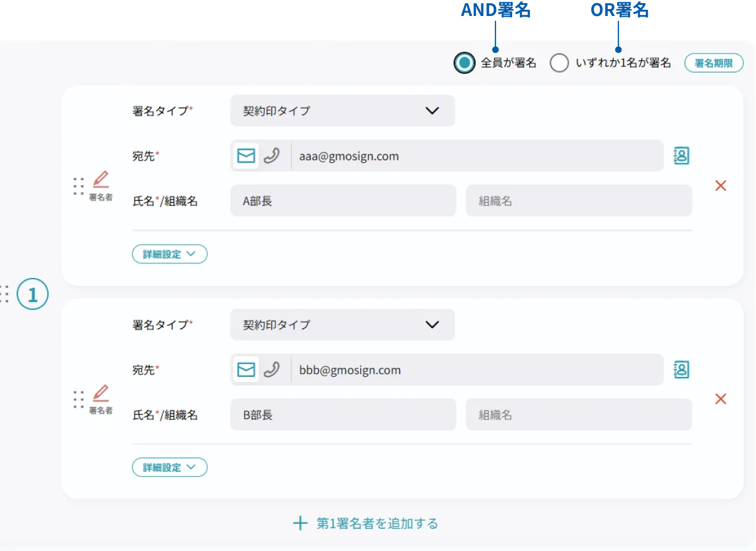Click 第1署名者を追加する to add a signer

[x=365, y=523]
